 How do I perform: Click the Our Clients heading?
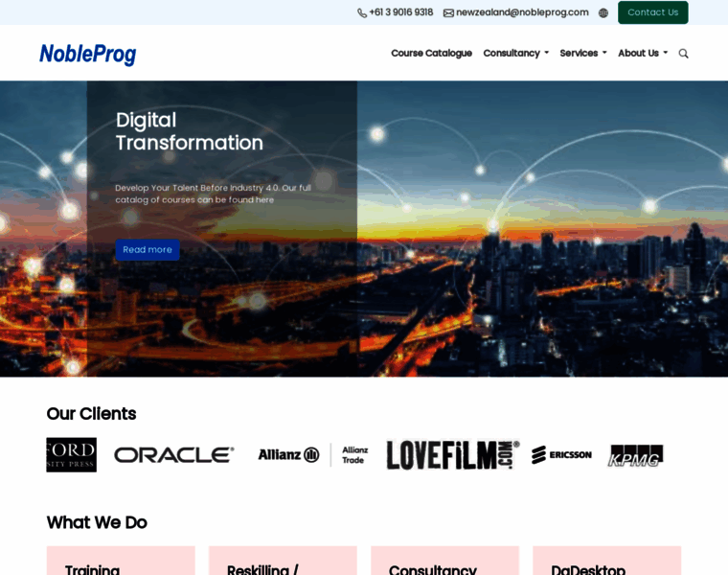[91, 414]
